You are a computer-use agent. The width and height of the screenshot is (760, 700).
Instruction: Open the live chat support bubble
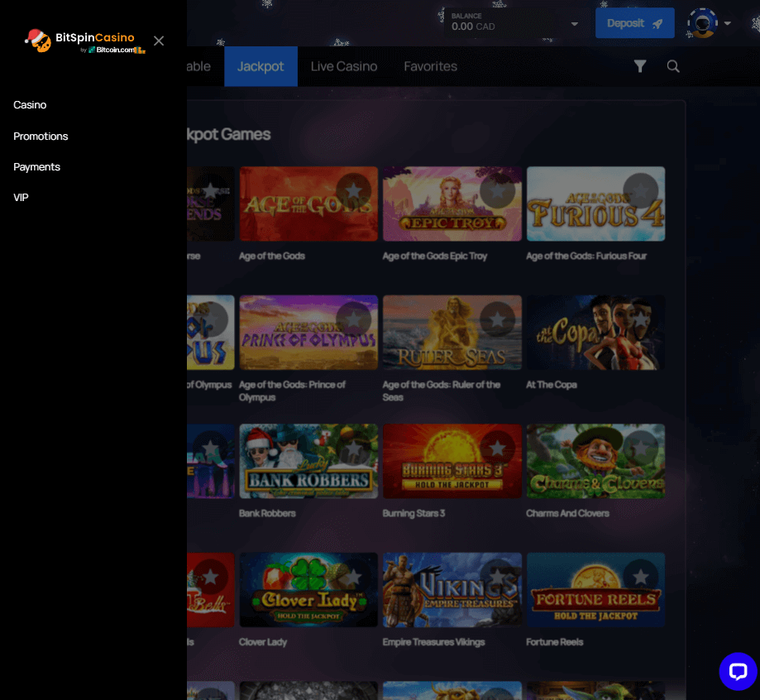[738, 671]
